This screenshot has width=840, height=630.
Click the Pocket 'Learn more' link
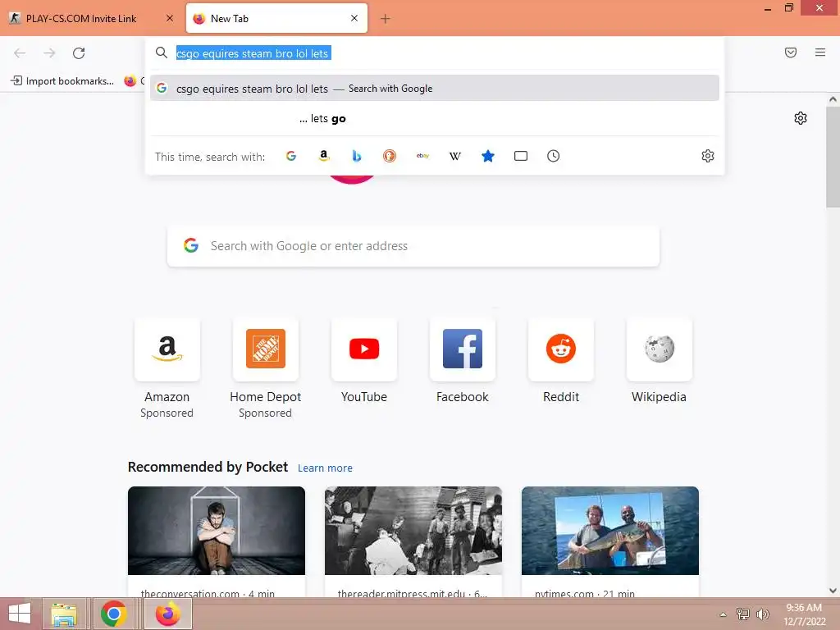tap(325, 468)
